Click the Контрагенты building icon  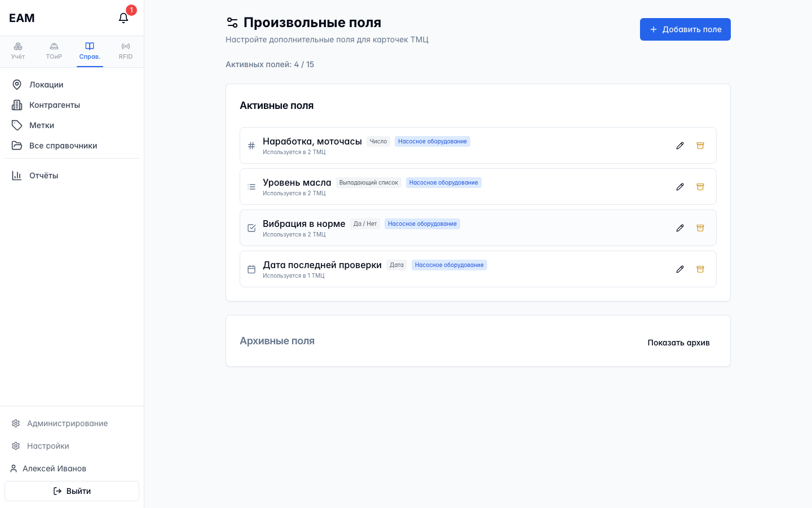[17, 105]
